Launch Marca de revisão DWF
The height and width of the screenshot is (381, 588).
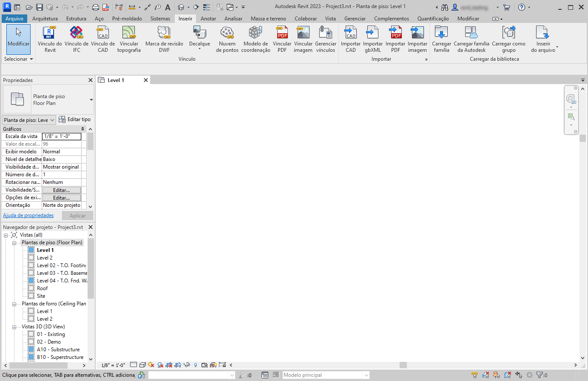(x=164, y=40)
